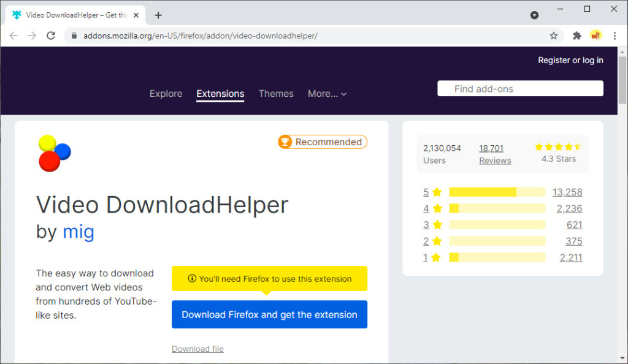Screen dimensions: 628x364
Task: Click the yellow Firefox required notice
Action: point(270,278)
